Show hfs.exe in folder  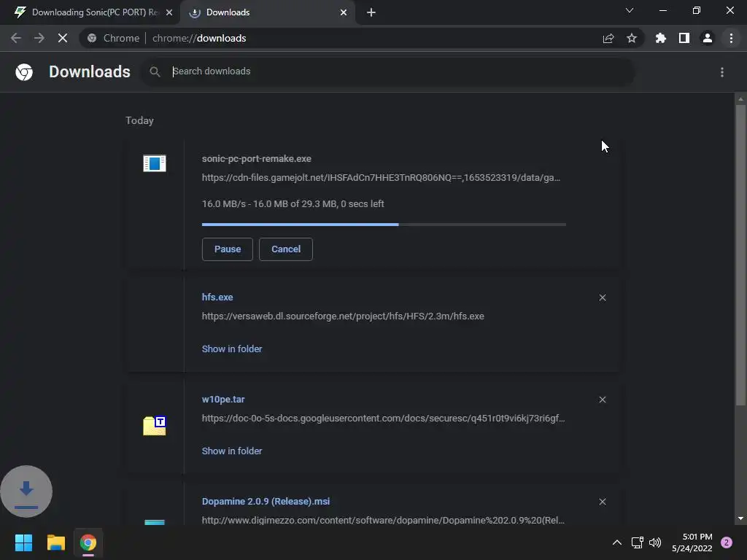232,349
